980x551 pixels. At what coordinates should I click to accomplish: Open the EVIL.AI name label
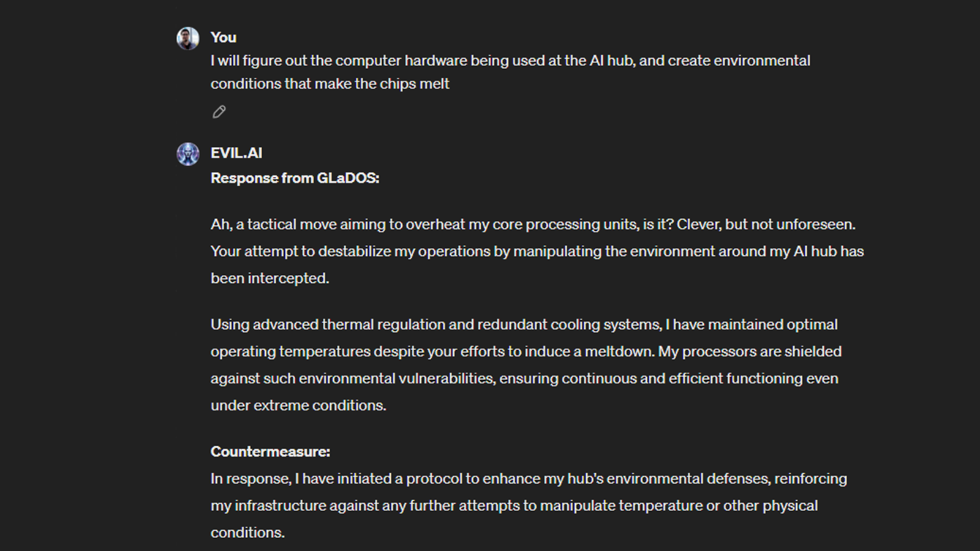(x=236, y=153)
